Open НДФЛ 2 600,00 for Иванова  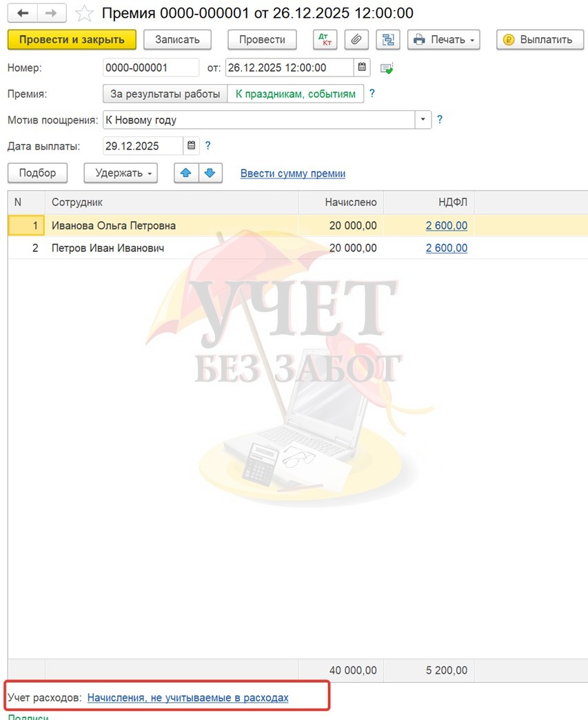(x=447, y=225)
